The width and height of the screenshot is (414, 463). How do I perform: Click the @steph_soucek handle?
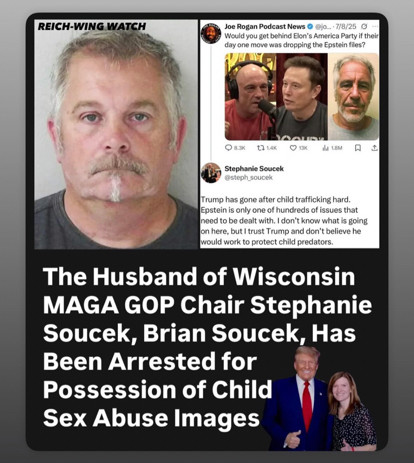coord(248,177)
